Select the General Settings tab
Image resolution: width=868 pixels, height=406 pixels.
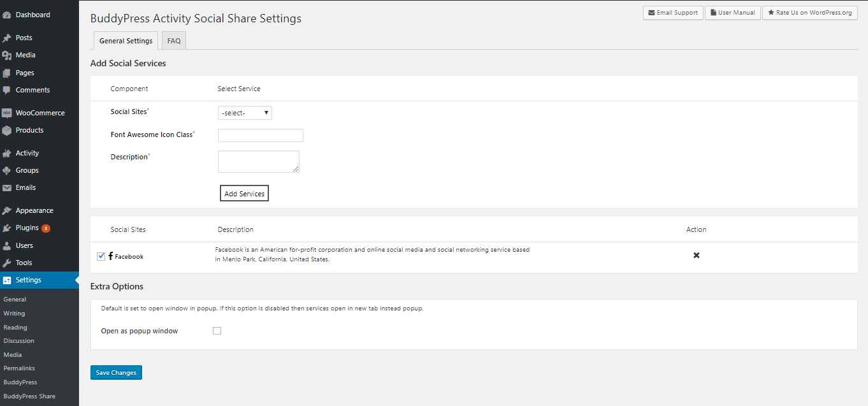pos(126,41)
